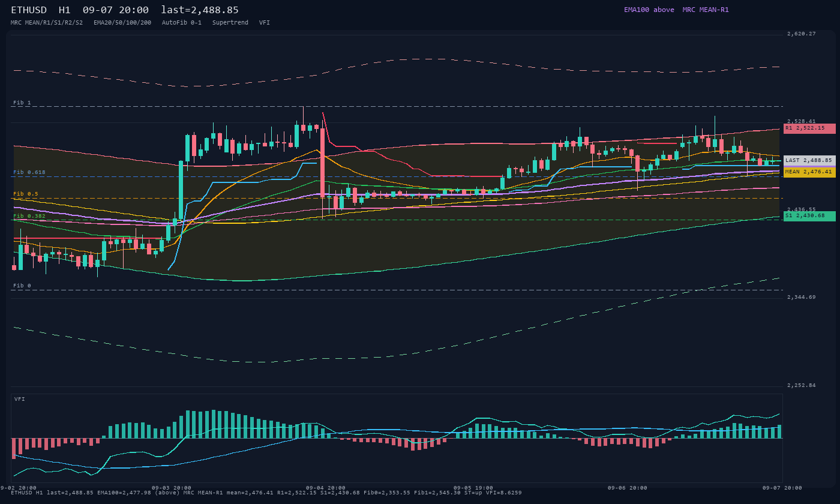Select the 'EMA20/50/100/200' indicator label
840x504 pixels.
point(122,23)
